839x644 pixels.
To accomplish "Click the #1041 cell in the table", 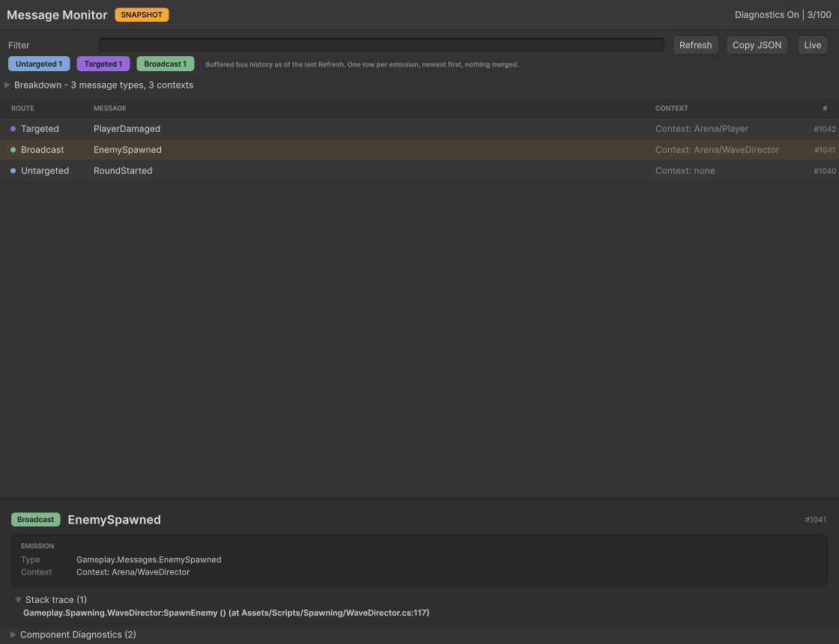I will tap(825, 151).
